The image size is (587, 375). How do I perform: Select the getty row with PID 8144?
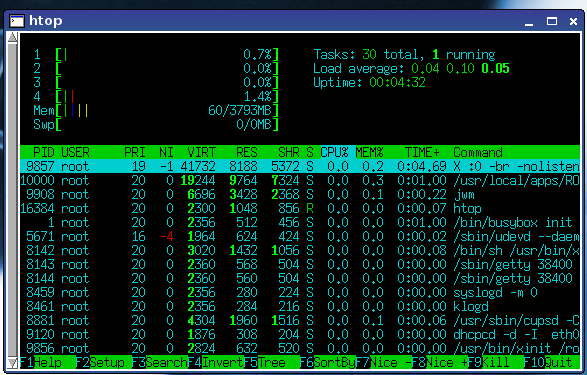click(x=300, y=278)
